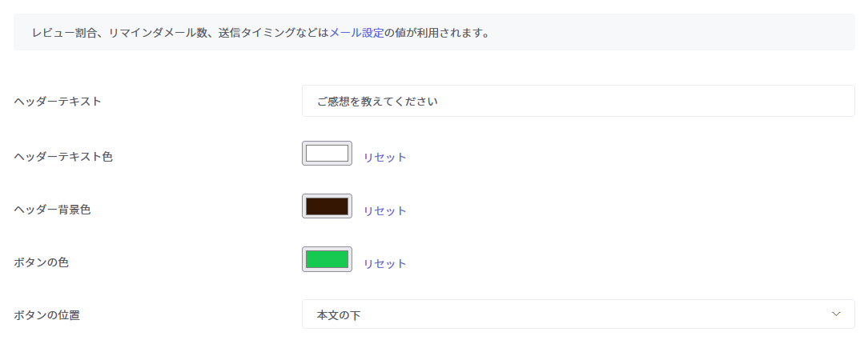This screenshot has height=340, width=868.
Task: Click the ヘッダーテキスト色 label
Action: (x=63, y=157)
